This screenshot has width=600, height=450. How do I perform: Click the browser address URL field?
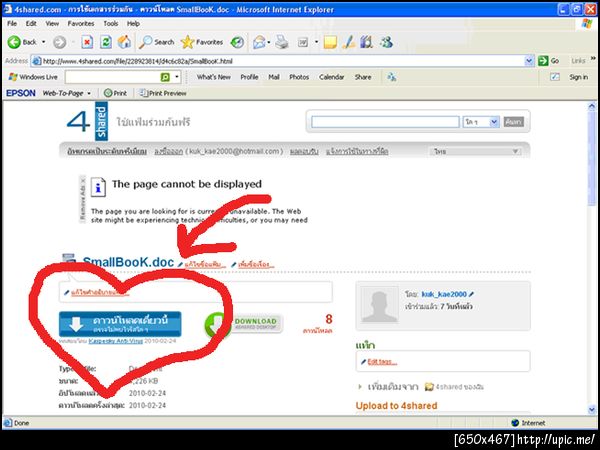(x=283, y=61)
